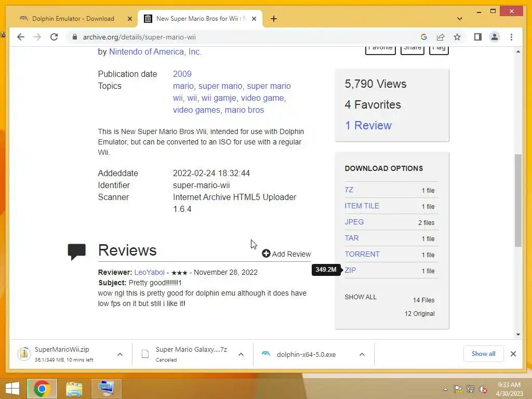
Task: Expand options for SuperMarioWii.zip download
Action: point(120,354)
